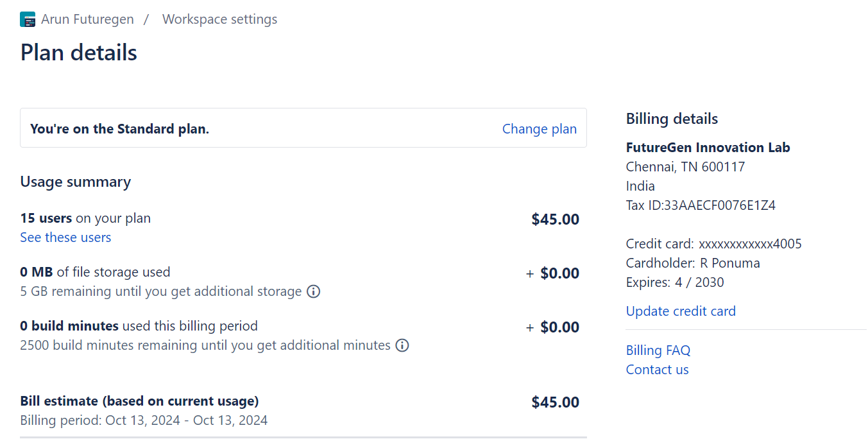Click the Arun Futuregen workspace avatar icon
The width and height of the screenshot is (868, 439).
point(28,19)
